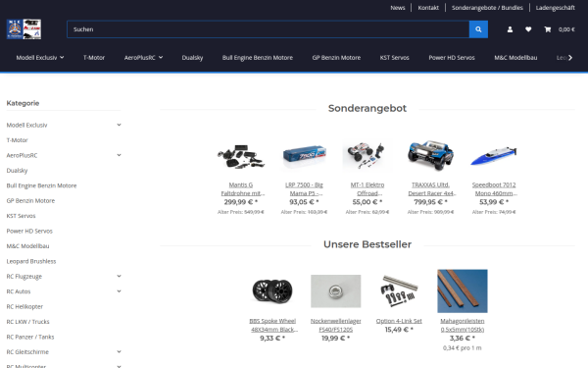Image resolution: width=588 pixels, height=368 pixels.
Task: Open the BBS Spoke Wheel product image
Action: [272, 291]
